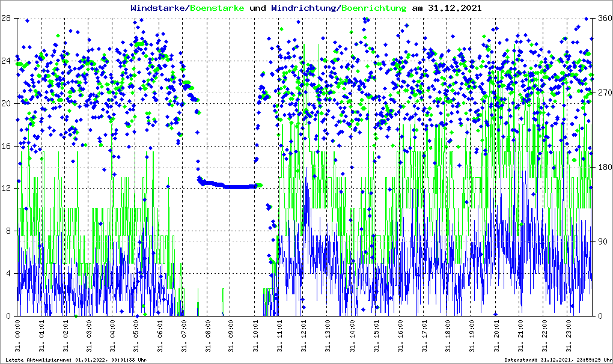Click the value 12 on left axis
Viewport: 613px width, 364px height.
6,189
